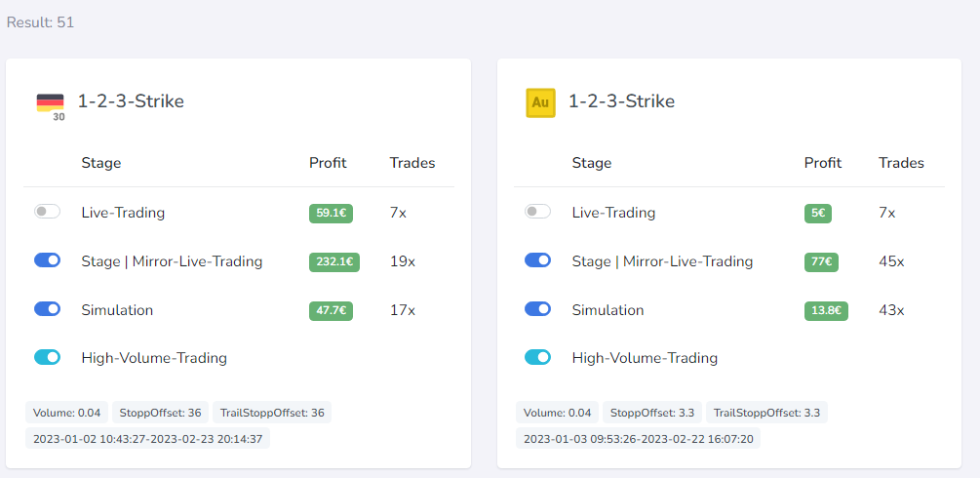Click the Simulation label in German flag card
Screen dimensions: 980x478
(117, 310)
